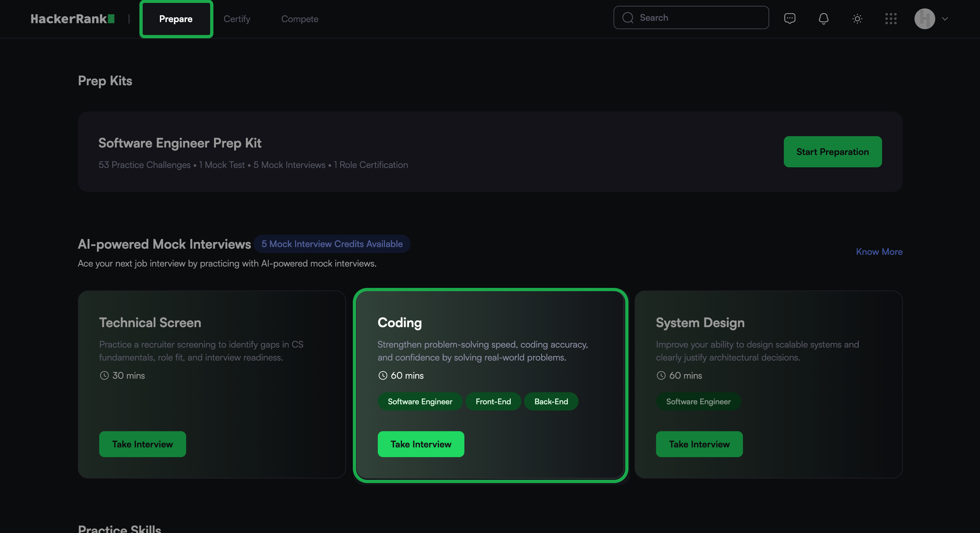
Task: Focus the Search input field
Action: [700, 18]
